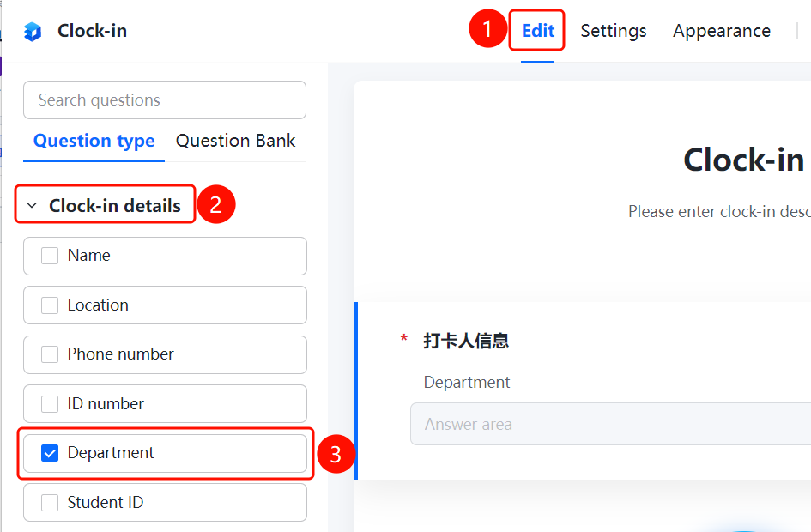Click the Clock-in app name in header

click(92, 31)
